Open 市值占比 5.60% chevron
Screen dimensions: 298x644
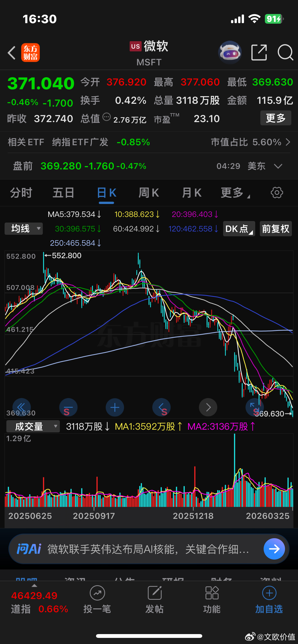pos(288,142)
